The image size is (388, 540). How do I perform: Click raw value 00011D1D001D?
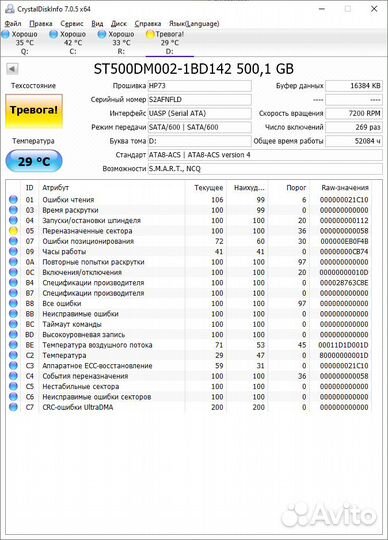[x=343, y=345]
